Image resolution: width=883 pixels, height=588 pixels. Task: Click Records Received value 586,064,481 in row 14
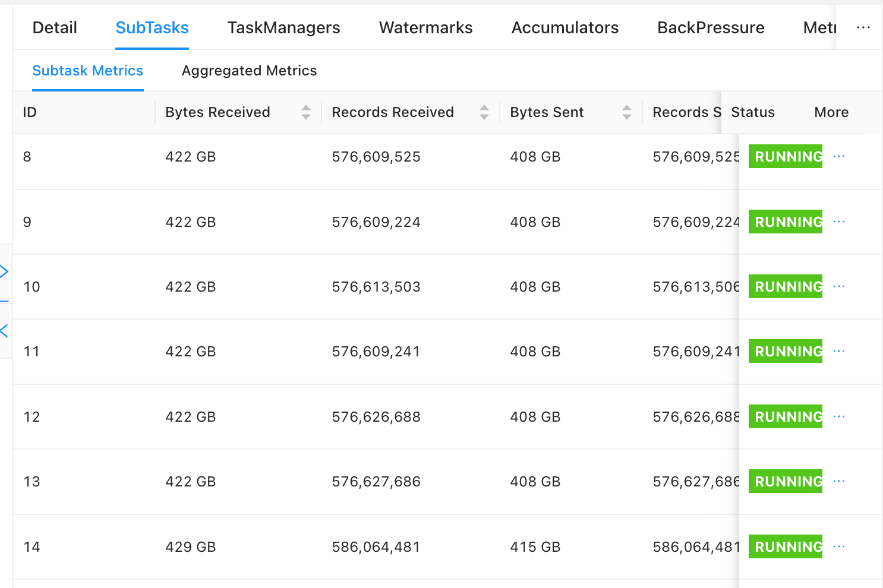click(x=376, y=547)
